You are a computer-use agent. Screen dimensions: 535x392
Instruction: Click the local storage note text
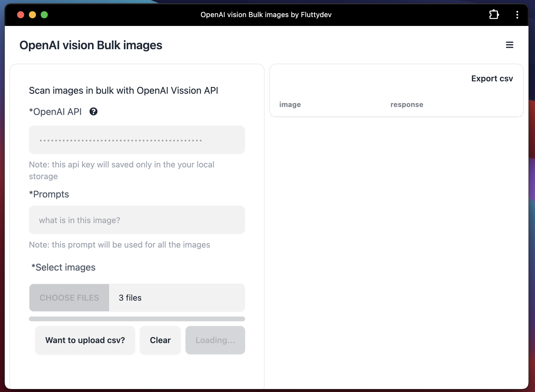point(122,170)
